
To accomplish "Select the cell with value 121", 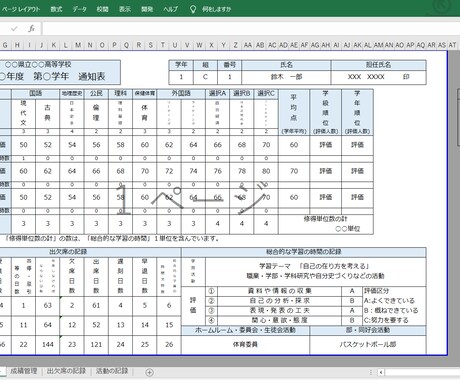I will (x=96, y=345).
